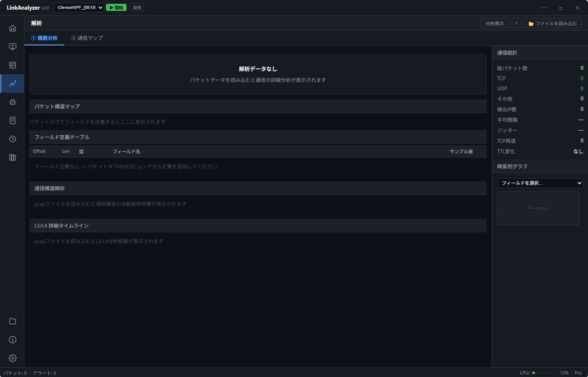This screenshot has width=588, height=377.
Task: Click the CPU usage bar in status bar
Action: [544, 373]
